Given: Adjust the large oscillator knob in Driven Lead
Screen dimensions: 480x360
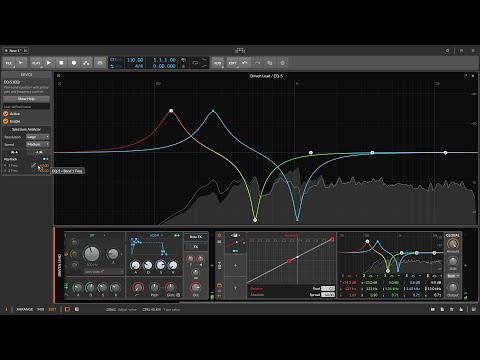Looking at the screenshot, I should [x=92, y=254].
